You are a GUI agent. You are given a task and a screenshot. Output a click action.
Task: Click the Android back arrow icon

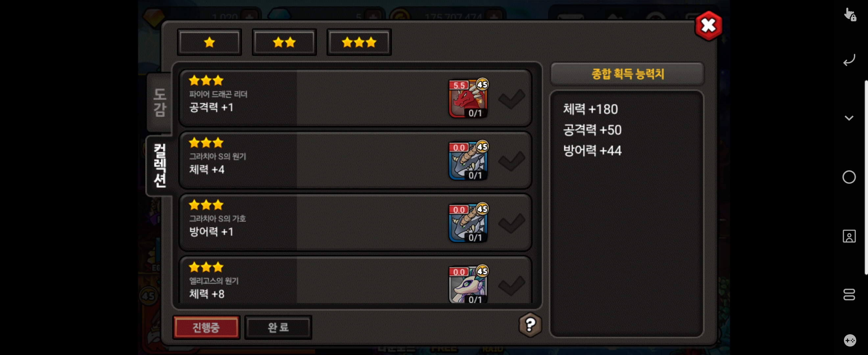(849, 60)
